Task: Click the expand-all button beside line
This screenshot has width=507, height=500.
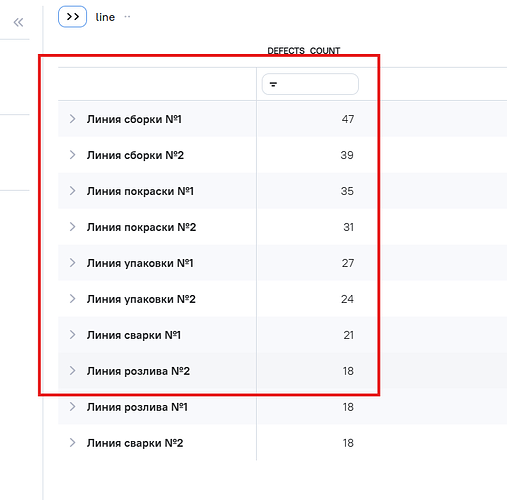Action: 72,17
